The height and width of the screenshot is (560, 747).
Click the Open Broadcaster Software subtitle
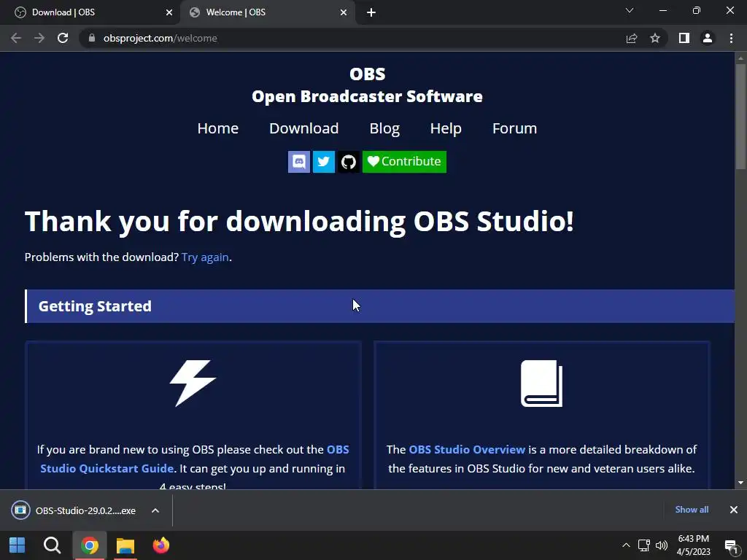368,96
